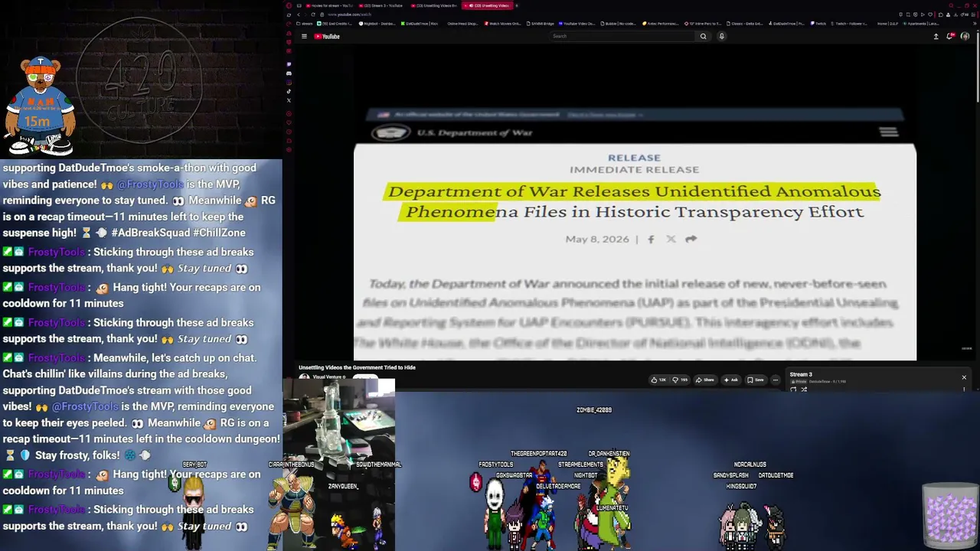Open the Antec Performance bookmark

(x=661, y=24)
